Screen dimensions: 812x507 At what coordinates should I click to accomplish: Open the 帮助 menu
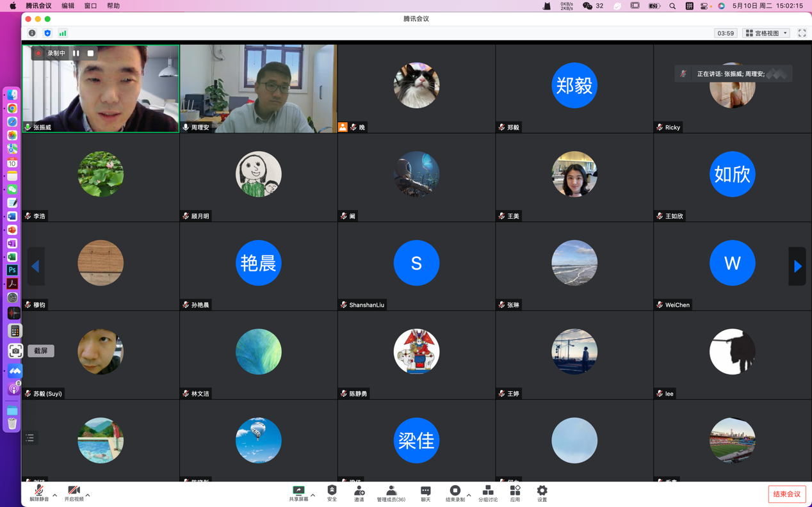113,6
